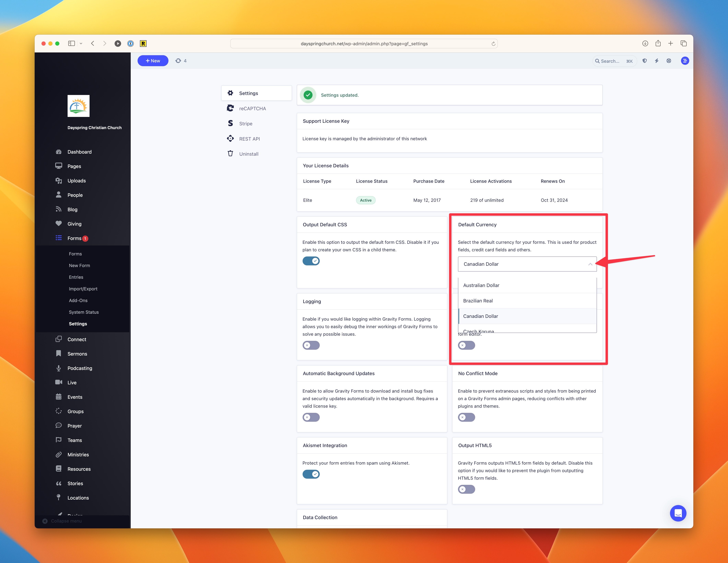728x563 pixels.
Task: Disable the Output Default CSS toggle
Action: (311, 261)
